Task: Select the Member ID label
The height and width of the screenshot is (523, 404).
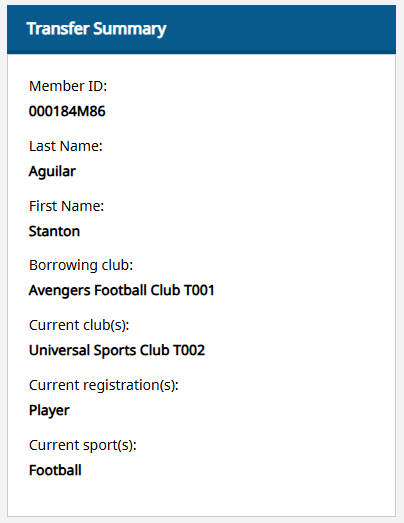Action: (68, 86)
